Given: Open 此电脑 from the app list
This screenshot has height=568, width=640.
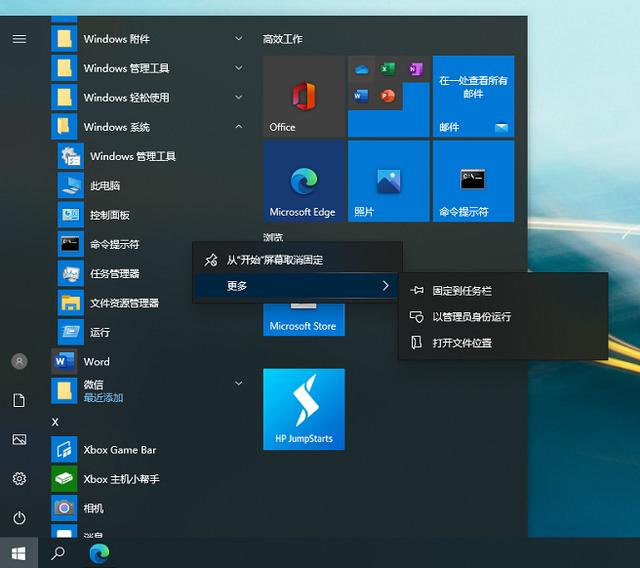Looking at the screenshot, I should point(152,185).
